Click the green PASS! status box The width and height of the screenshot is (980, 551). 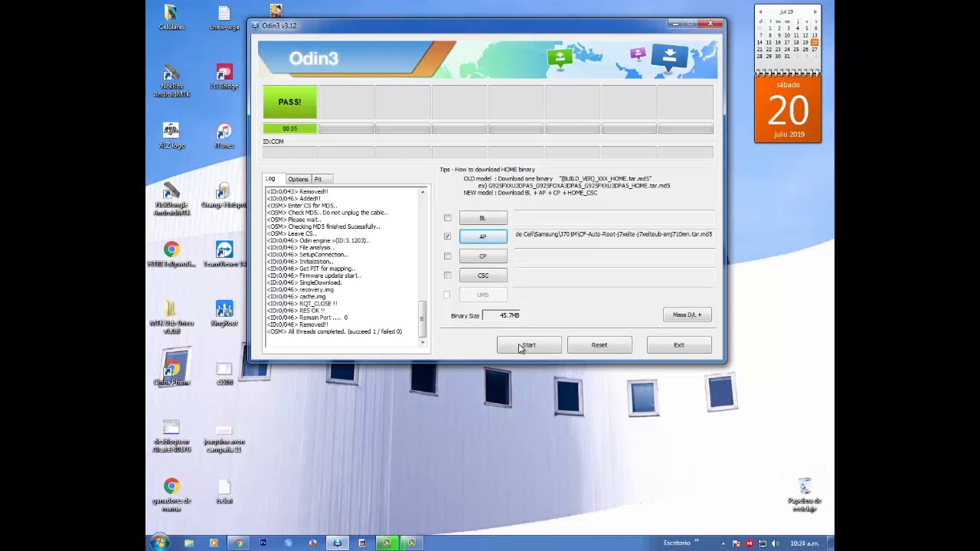point(289,102)
